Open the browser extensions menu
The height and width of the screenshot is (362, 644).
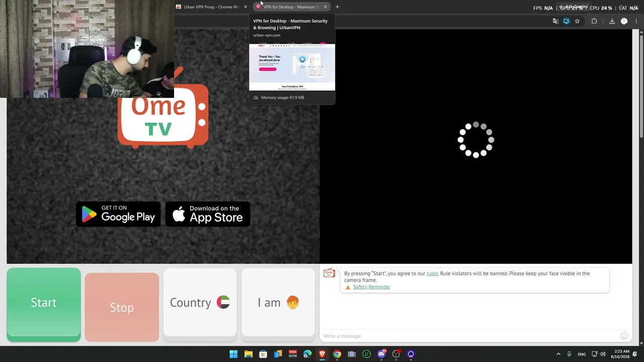[594, 21]
